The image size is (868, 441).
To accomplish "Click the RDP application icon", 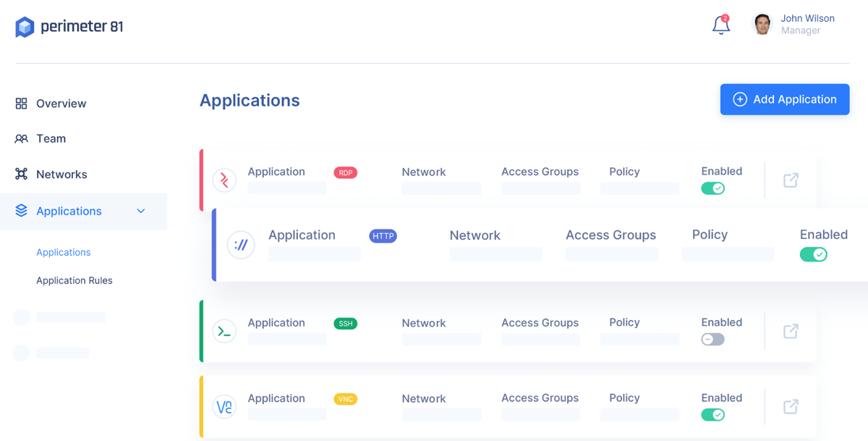I will coord(224,180).
